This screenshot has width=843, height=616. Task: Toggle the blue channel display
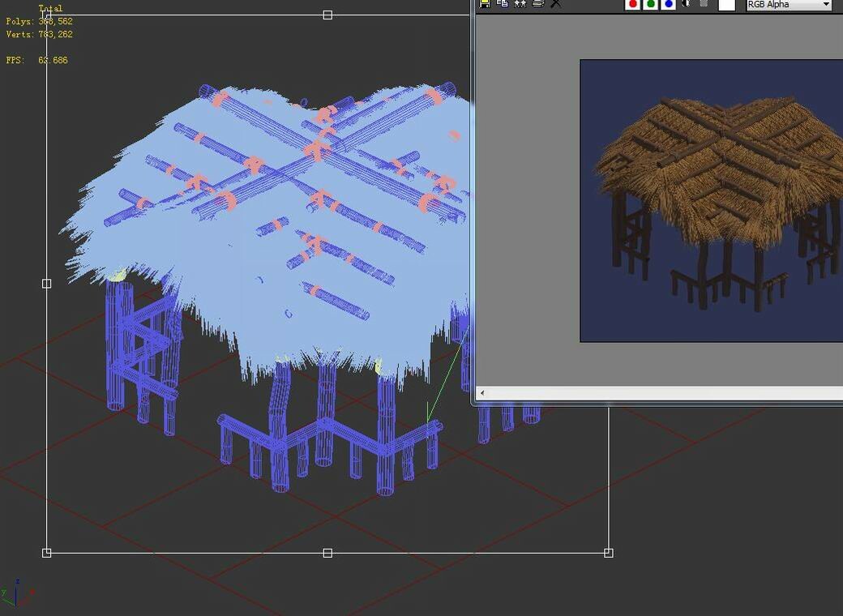click(668, 4)
